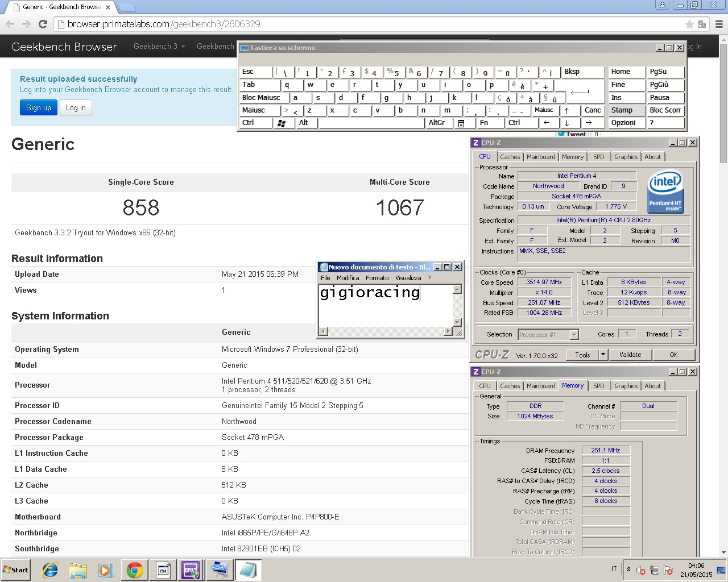Toggle the AltGr key

(439, 123)
